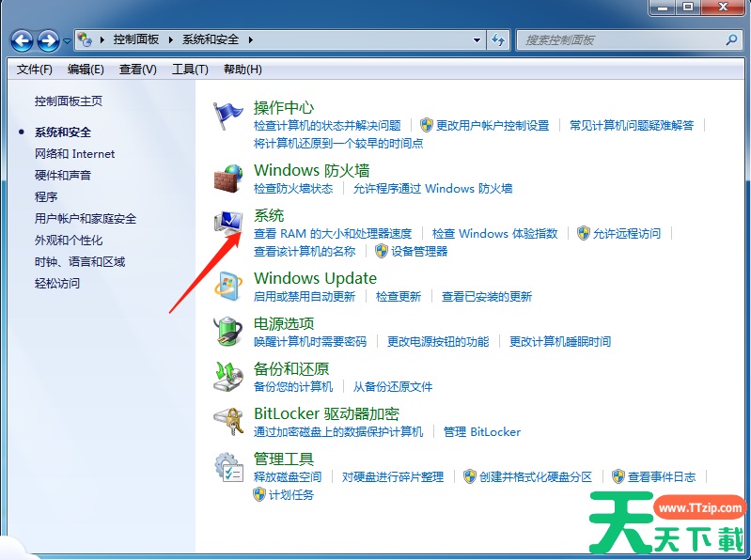Click the Windows Firewall brick wall icon
This screenshot has height=560, width=751.
[228, 178]
